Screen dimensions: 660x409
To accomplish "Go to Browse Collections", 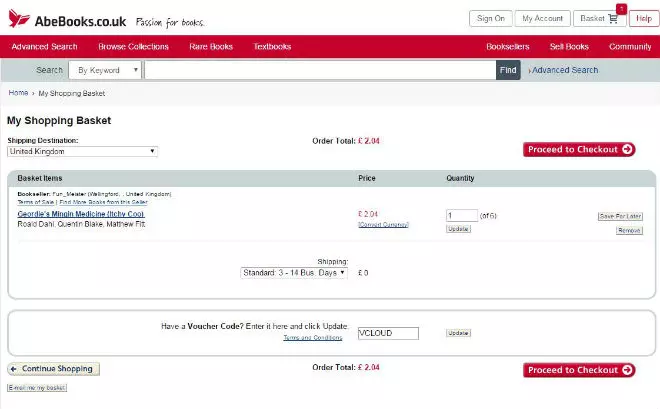I will click(133, 47).
